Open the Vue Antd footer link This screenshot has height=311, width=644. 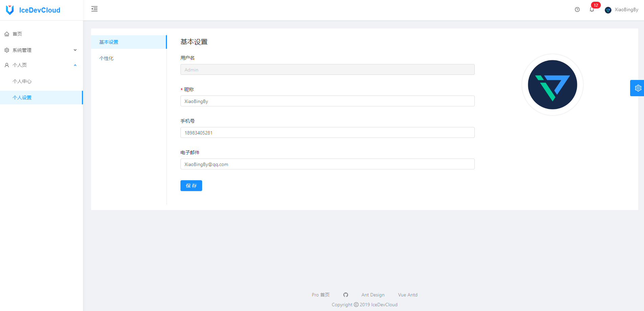pos(408,295)
